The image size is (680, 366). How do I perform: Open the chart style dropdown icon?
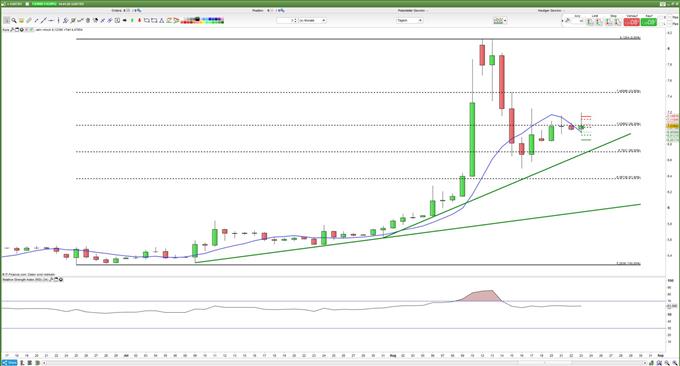pos(500,20)
